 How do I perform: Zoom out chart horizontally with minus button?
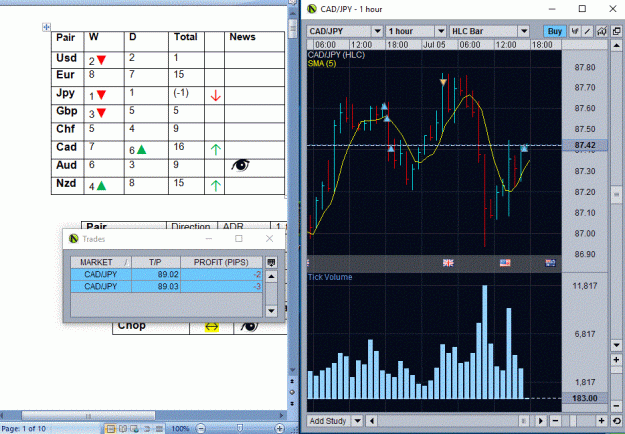point(555,421)
